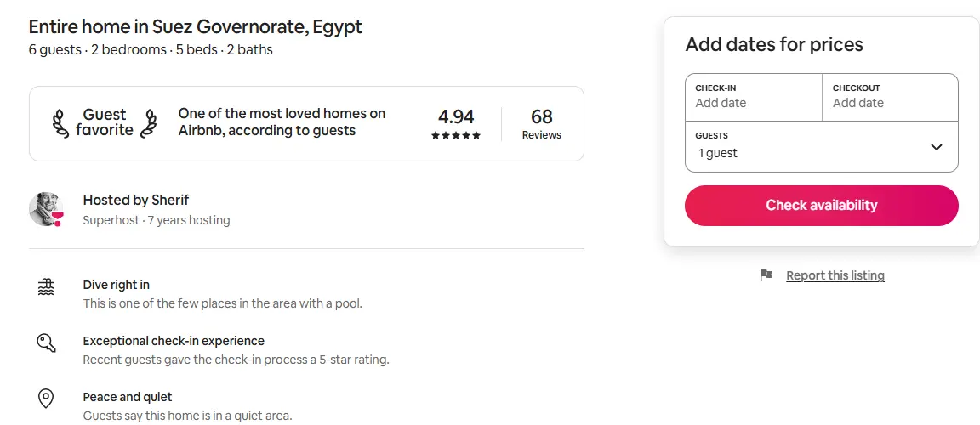Click the Dive right in highlight

117,285
